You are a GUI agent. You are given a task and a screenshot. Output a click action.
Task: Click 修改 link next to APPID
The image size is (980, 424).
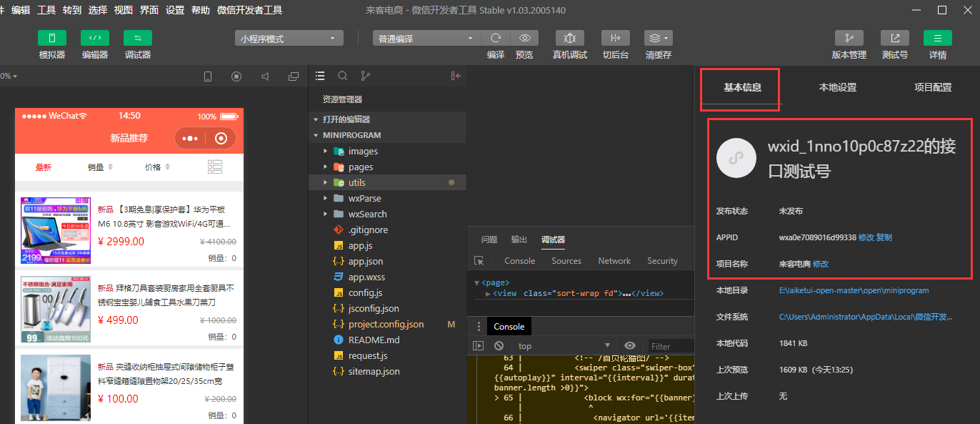point(866,237)
